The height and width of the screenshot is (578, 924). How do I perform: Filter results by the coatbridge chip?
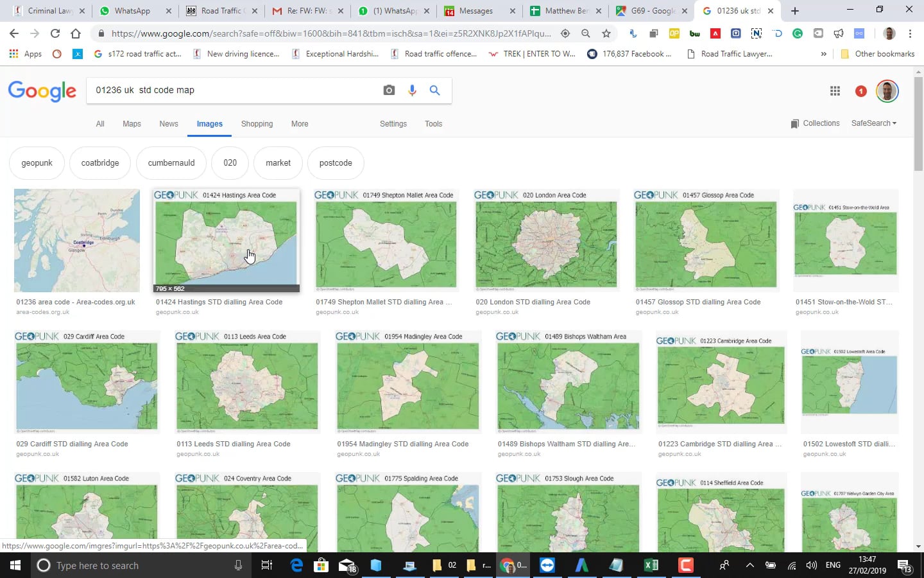tap(100, 163)
